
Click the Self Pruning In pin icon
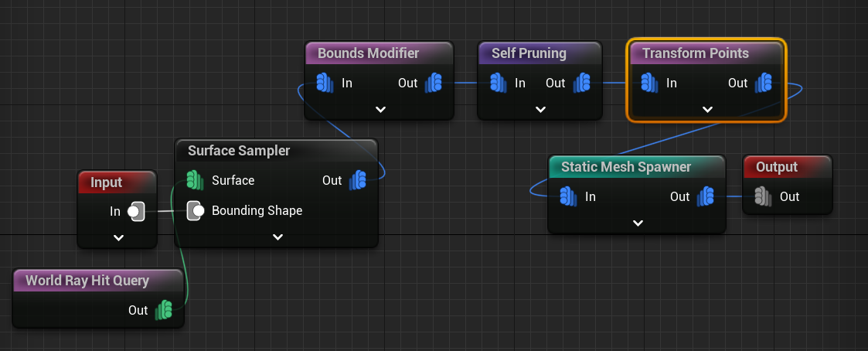pyautogui.click(x=498, y=83)
